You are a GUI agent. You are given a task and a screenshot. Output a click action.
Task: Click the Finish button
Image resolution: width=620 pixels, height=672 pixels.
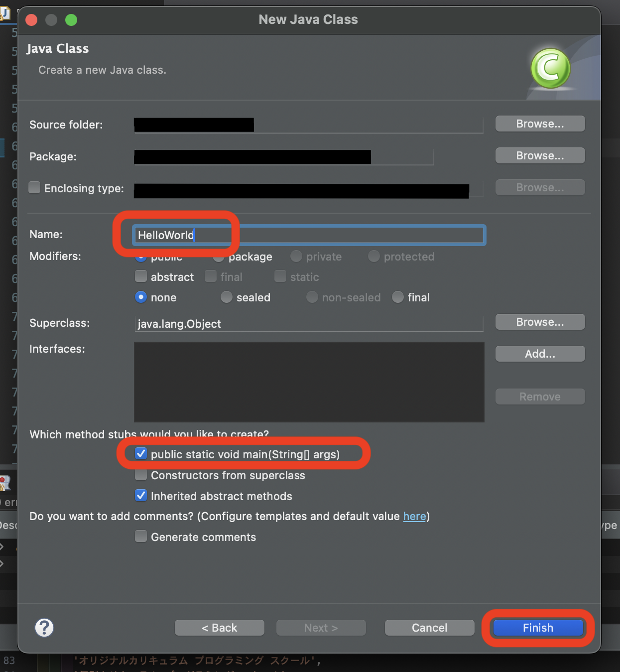point(538,628)
